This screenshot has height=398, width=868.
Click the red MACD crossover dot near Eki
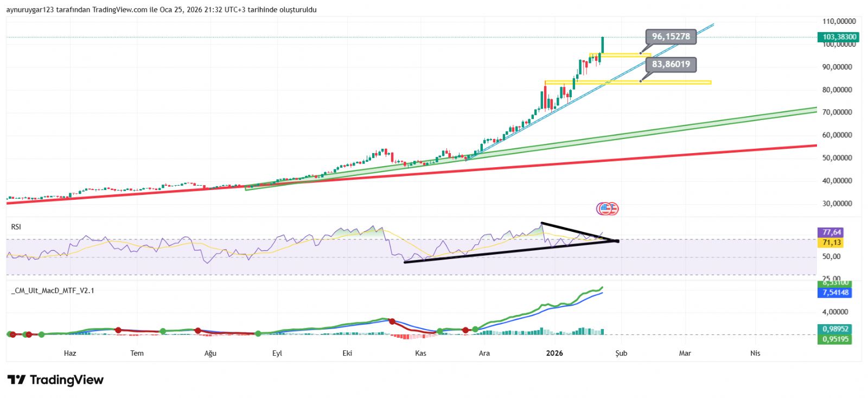click(x=392, y=321)
